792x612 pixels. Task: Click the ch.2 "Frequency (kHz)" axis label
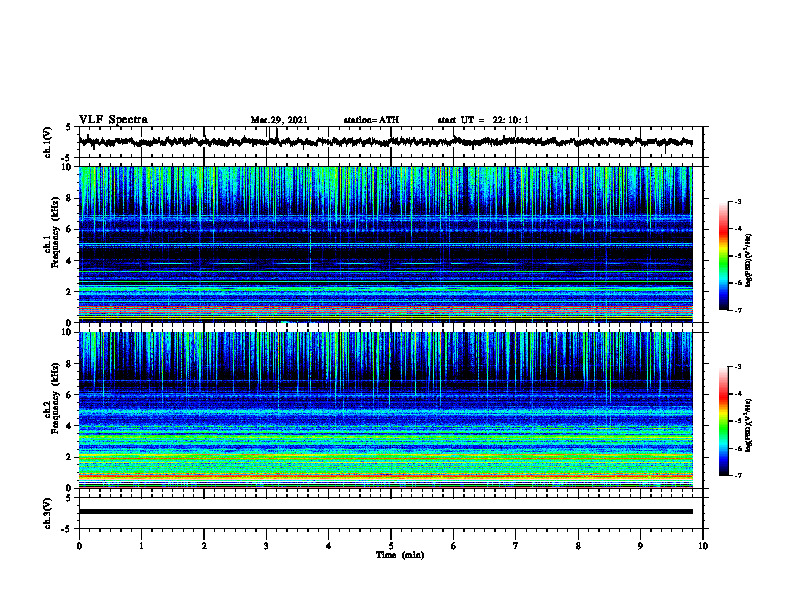(55, 398)
